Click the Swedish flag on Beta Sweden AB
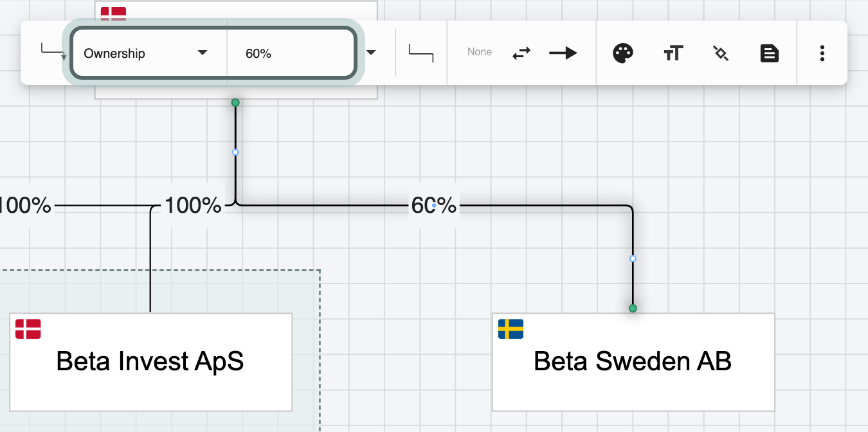868x432 pixels. [x=511, y=328]
